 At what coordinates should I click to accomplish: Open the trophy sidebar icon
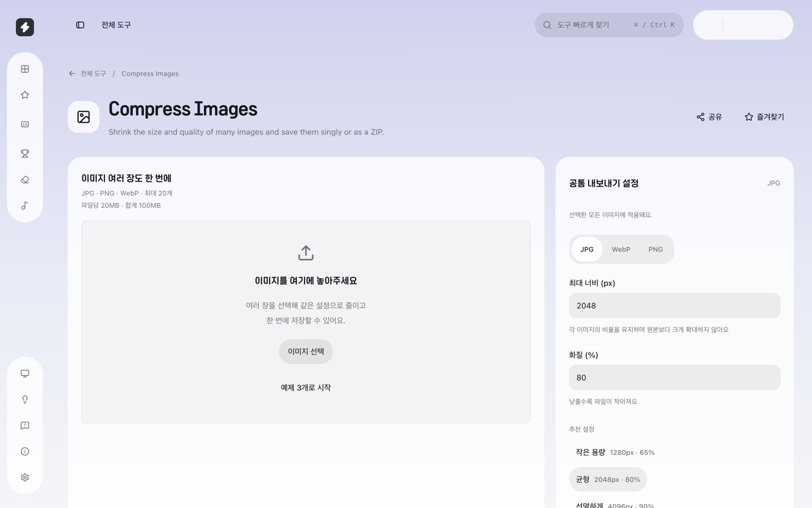(25, 154)
